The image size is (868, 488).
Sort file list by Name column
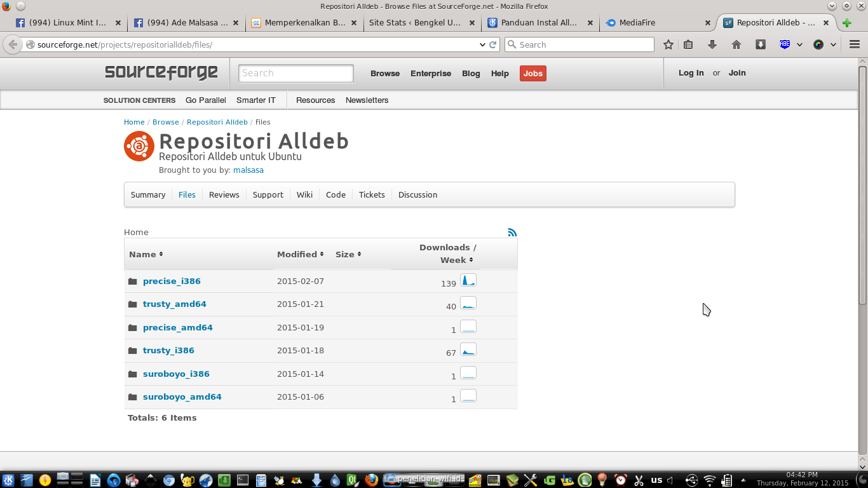click(146, 254)
